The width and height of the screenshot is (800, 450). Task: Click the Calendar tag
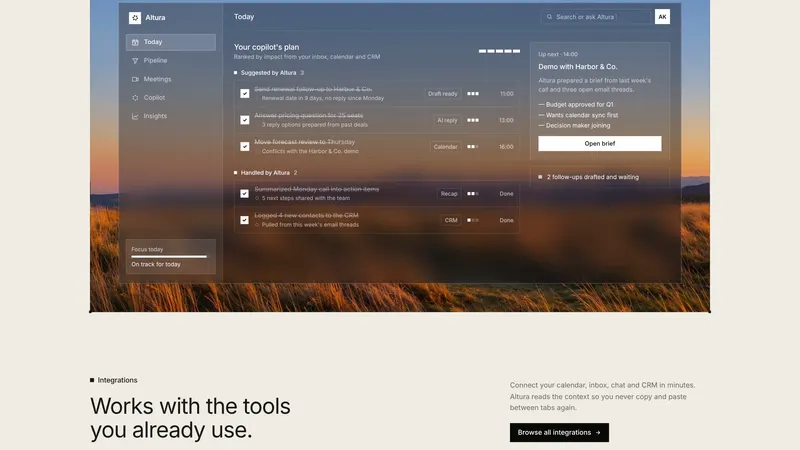coord(445,147)
